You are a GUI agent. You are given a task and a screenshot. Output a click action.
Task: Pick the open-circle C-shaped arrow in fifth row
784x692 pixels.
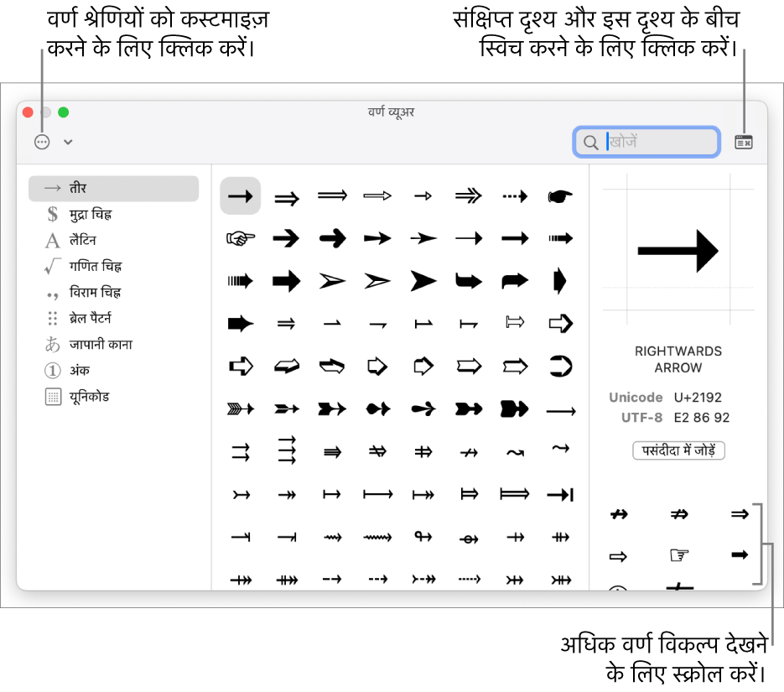click(x=560, y=366)
